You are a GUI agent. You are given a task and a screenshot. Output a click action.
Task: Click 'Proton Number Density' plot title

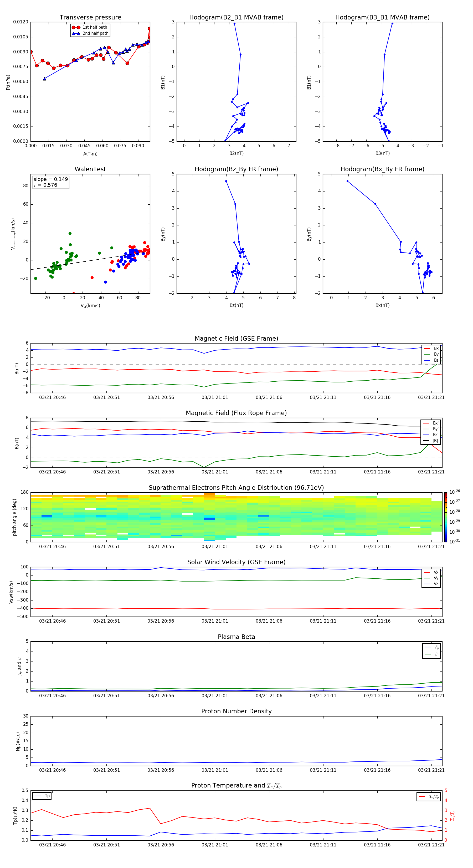pyautogui.click(x=236, y=711)
